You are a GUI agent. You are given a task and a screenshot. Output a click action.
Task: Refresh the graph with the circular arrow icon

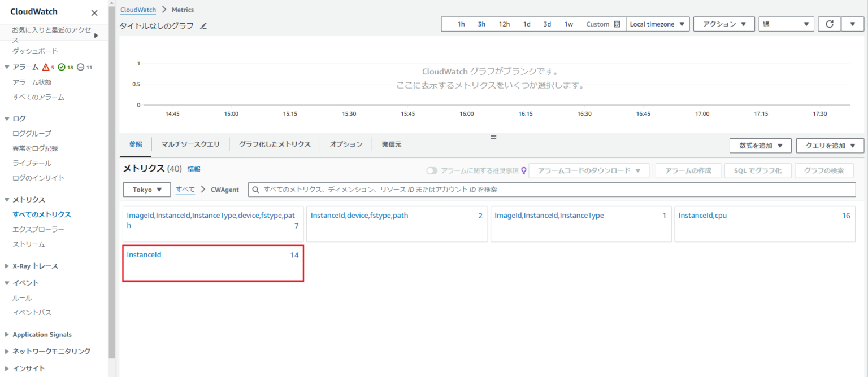coord(829,24)
